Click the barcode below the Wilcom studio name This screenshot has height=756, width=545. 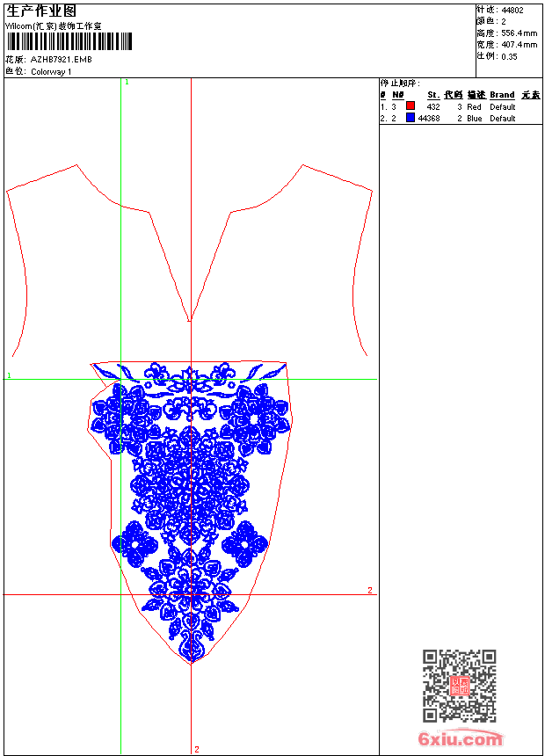pyautogui.click(x=69, y=41)
